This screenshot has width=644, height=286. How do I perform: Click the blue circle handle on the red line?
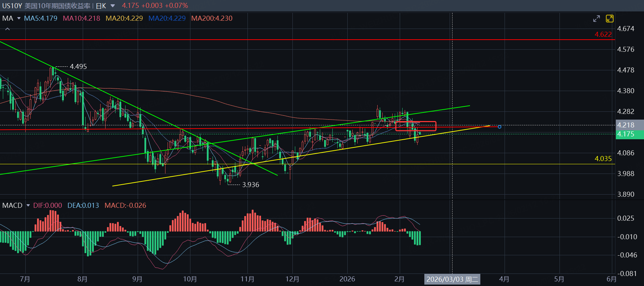(x=500, y=127)
